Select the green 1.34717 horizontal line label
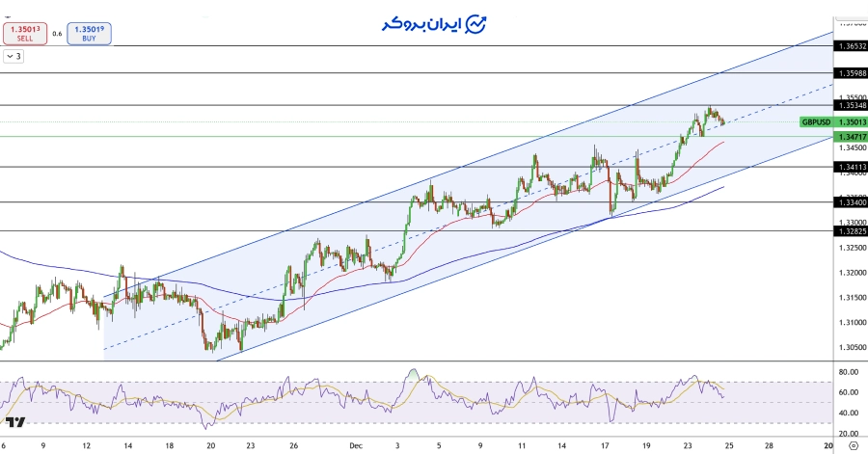The image size is (868, 454). coord(851,137)
